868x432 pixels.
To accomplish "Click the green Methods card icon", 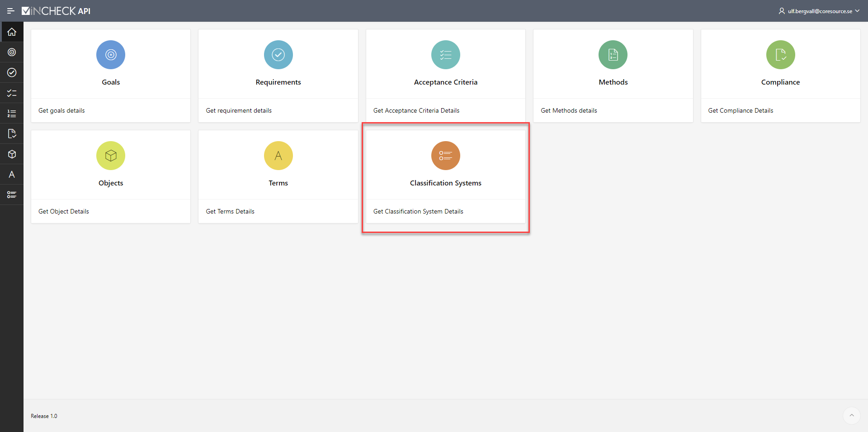I will (x=613, y=55).
